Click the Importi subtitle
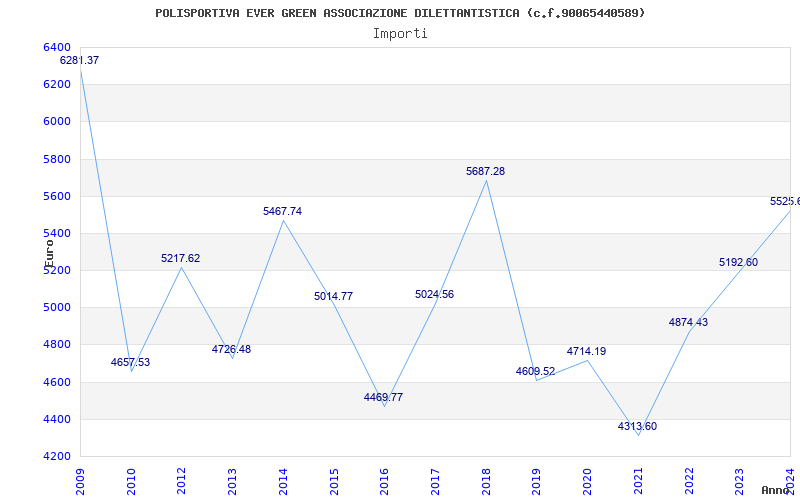Viewport: 800px width, 500px height. point(400,34)
